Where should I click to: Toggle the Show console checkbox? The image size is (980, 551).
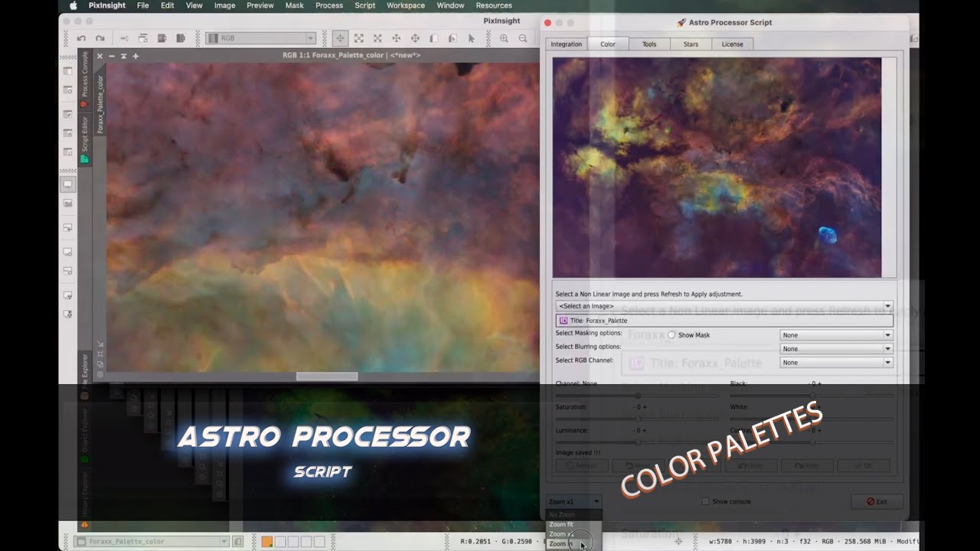pyautogui.click(x=706, y=501)
